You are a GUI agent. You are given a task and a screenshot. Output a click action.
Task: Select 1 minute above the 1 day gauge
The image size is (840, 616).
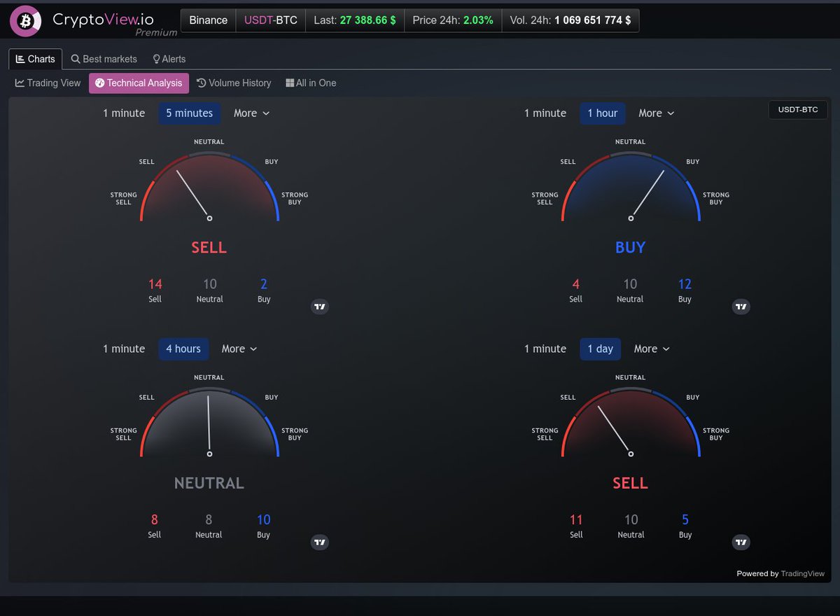click(x=545, y=349)
